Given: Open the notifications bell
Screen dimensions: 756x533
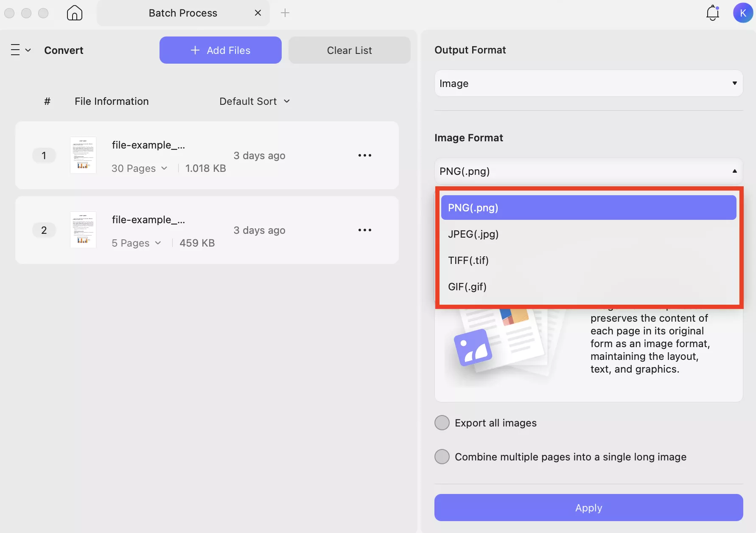Looking at the screenshot, I should tap(712, 13).
